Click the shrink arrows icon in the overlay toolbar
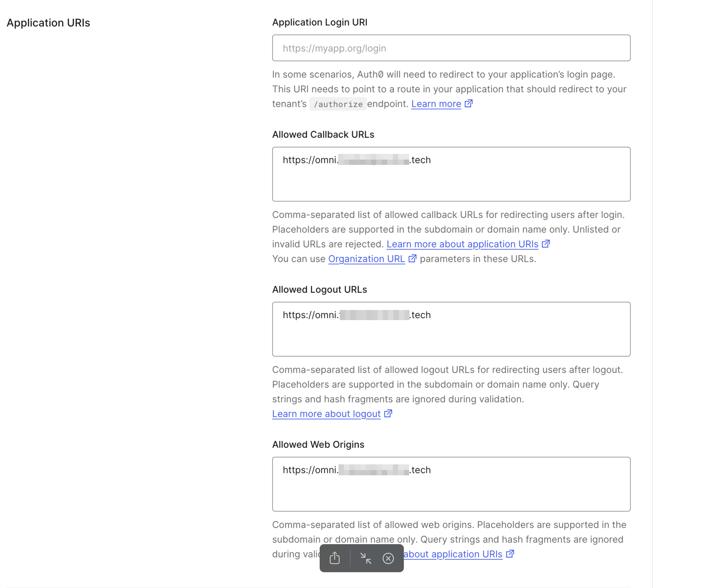Viewport: 713px width, 588px height. pyautogui.click(x=366, y=558)
